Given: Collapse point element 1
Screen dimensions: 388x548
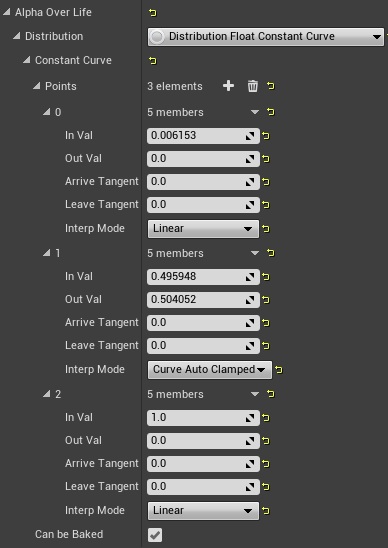Looking at the screenshot, I should (x=46, y=253).
